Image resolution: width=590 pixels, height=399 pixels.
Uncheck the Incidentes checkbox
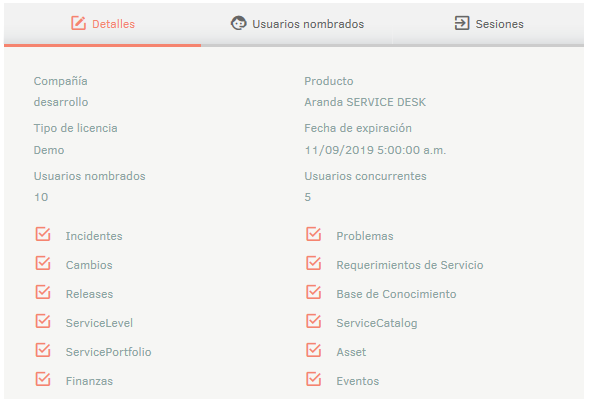43,234
